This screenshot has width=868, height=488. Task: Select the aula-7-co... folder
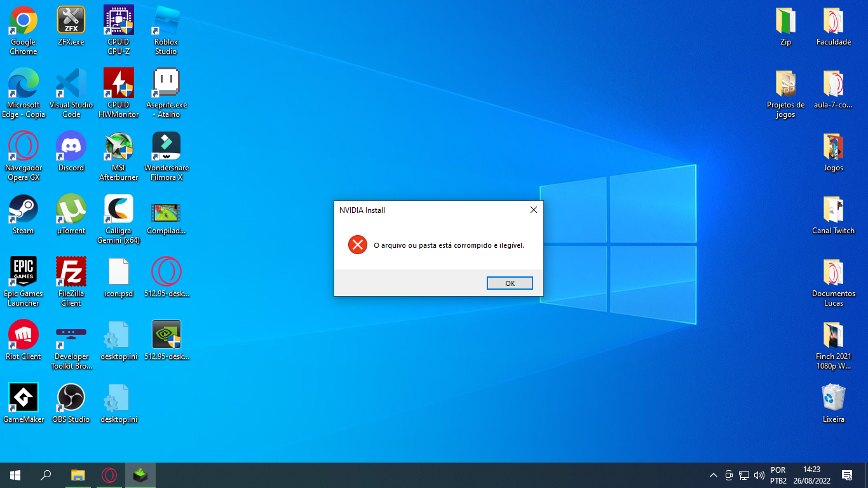[x=834, y=89]
